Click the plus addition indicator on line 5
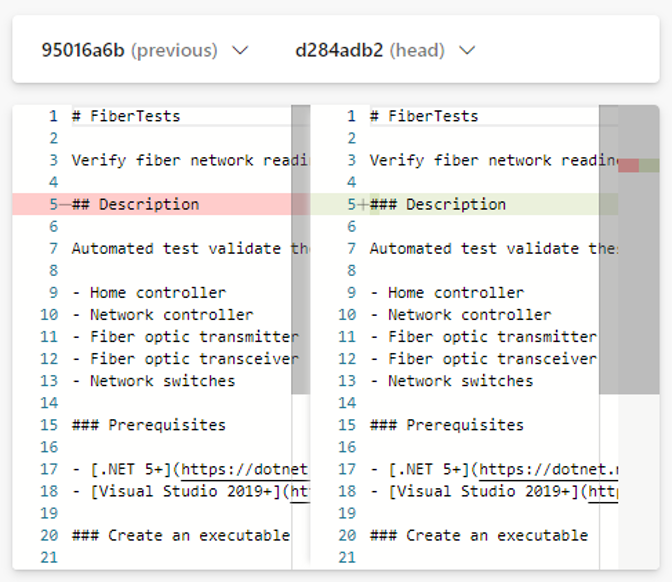 [363, 204]
